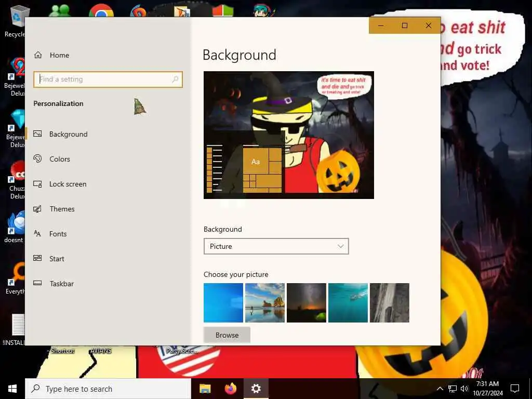Click the Fonts icon in sidebar

coord(37,233)
